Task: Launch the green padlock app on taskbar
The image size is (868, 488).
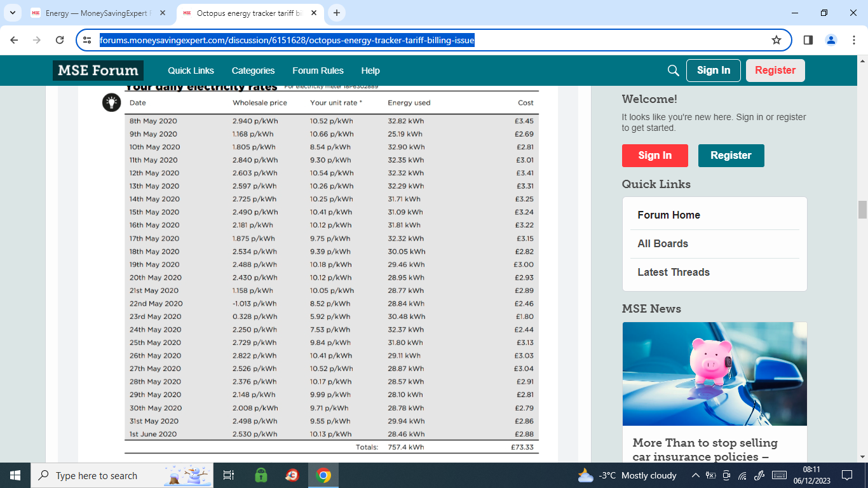Action: click(261, 475)
